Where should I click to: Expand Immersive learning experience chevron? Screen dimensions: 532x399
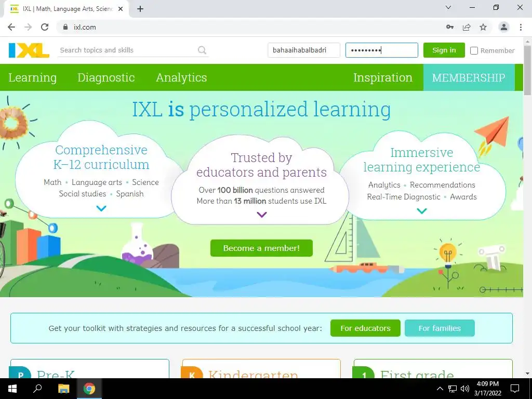pyautogui.click(x=422, y=211)
